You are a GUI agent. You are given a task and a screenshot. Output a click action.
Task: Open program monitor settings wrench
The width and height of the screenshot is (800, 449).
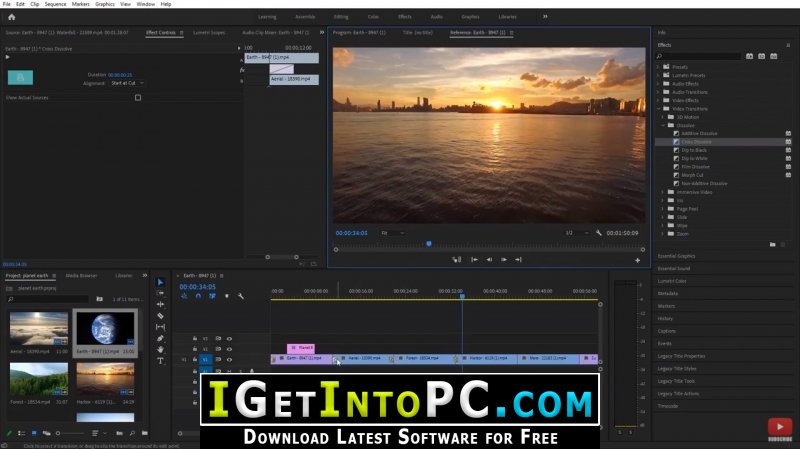tap(598, 233)
